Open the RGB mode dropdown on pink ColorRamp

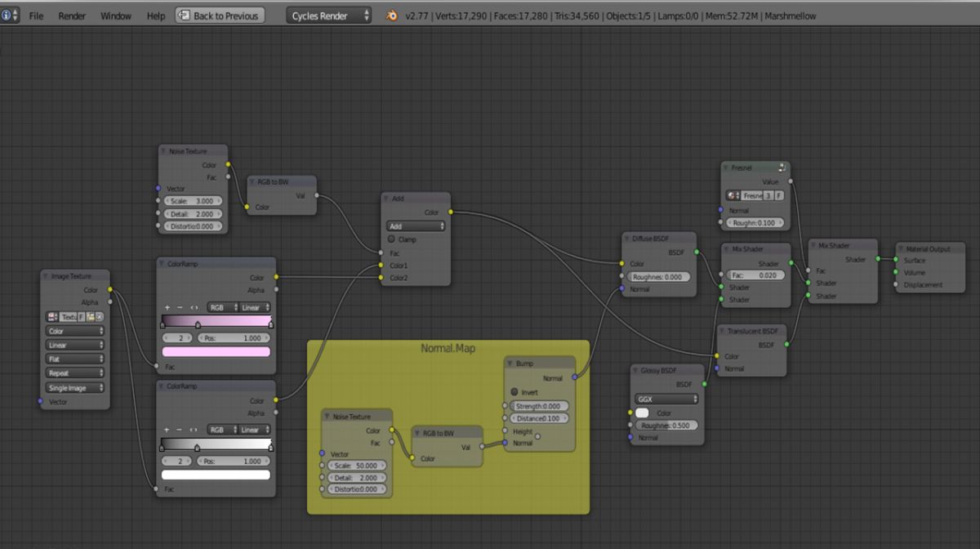pos(221,307)
